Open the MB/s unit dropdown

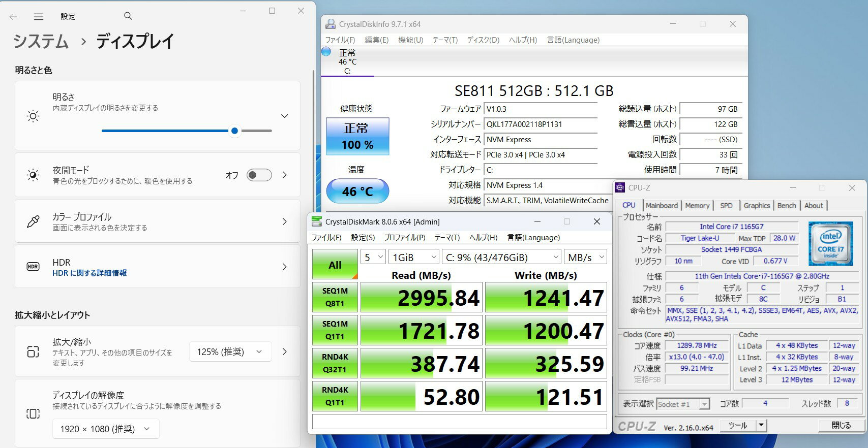(586, 258)
